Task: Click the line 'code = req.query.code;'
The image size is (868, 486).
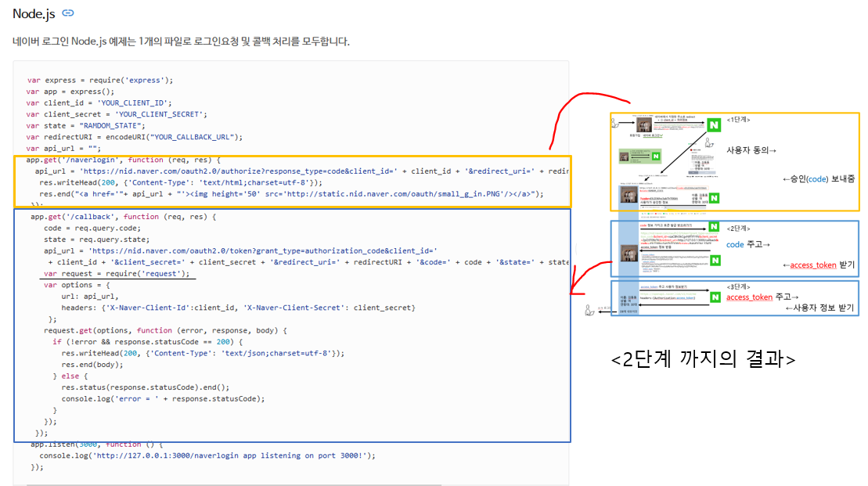Action: point(92,228)
